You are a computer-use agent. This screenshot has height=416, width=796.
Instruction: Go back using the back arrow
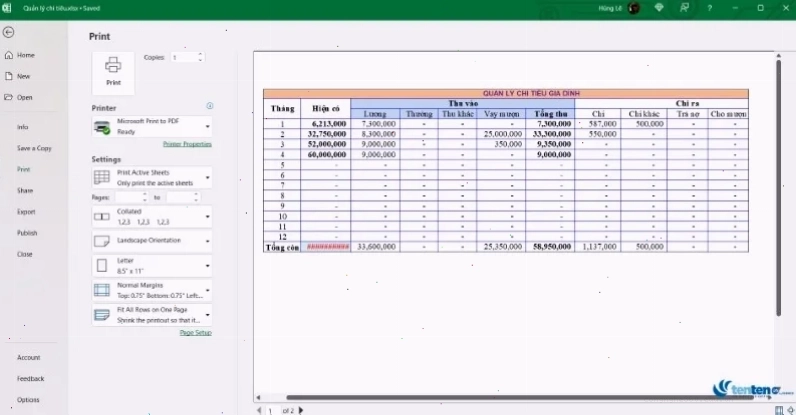click(x=8, y=33)
